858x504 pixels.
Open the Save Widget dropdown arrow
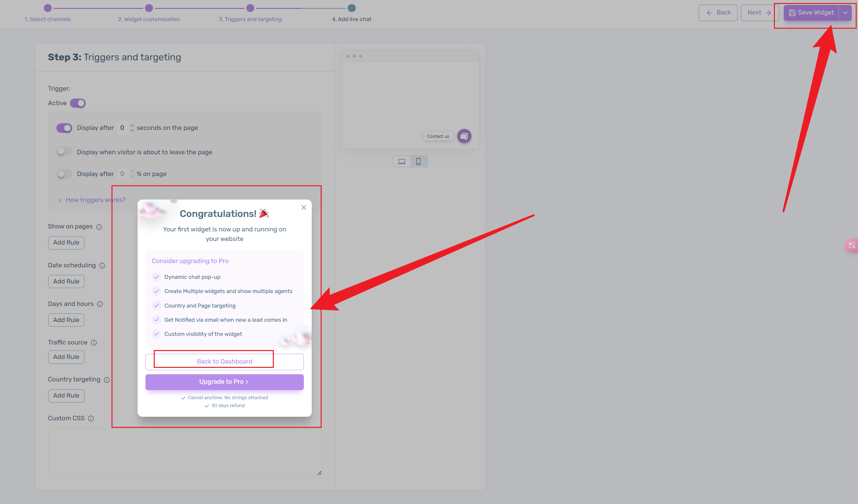pos(845,13)
